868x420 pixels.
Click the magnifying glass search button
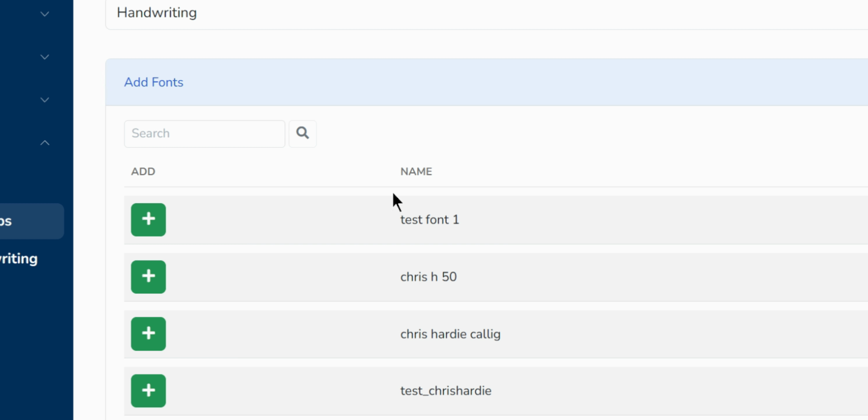(x=302, y=134)
